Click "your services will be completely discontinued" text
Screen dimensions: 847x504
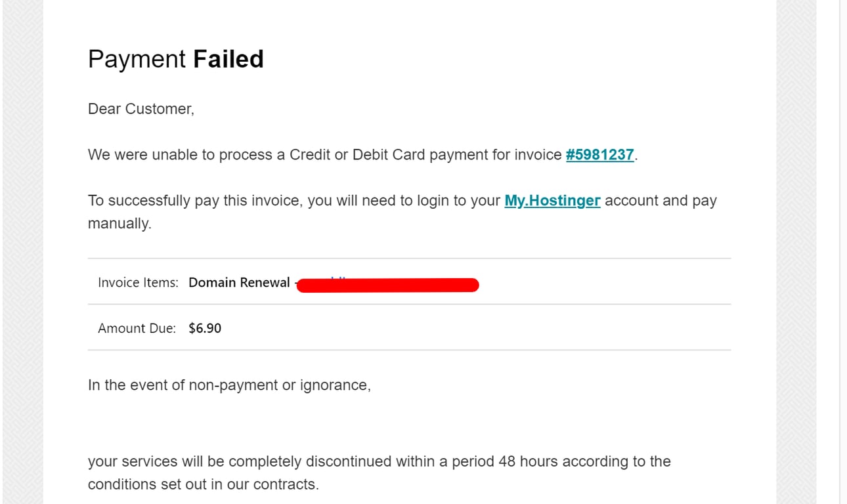click(x=239, y=461)
